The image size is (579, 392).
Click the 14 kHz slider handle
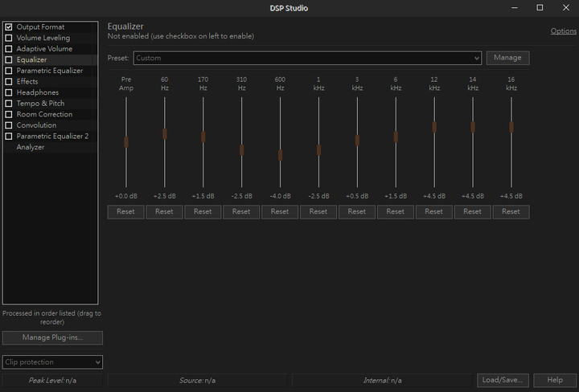(473, 127)
